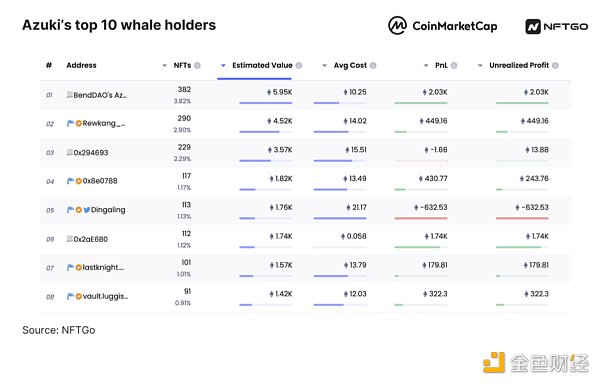Sort by Unrealized Profit arrow
This screenshot has height=384, width=600.
click(480, 65)
